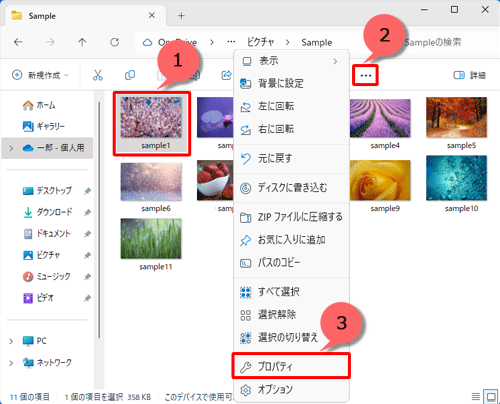Select ネットワーク in the navigation pane
500x404 pixels.
[47, 362]
